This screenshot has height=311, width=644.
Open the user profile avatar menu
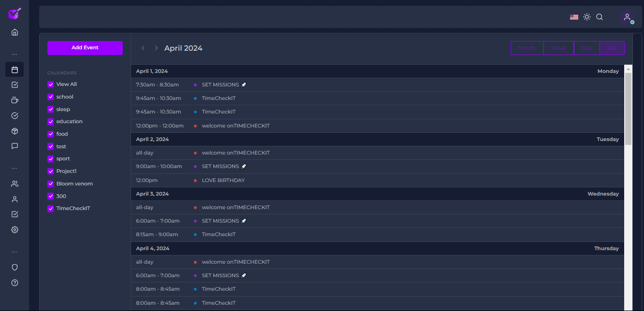(x=627, y=17)
